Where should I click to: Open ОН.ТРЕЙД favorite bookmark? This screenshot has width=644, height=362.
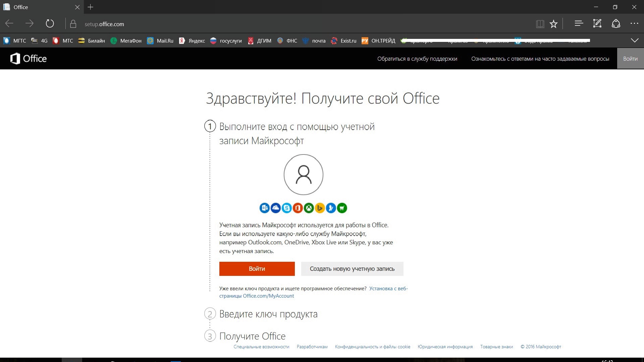(x=378, y=41)
